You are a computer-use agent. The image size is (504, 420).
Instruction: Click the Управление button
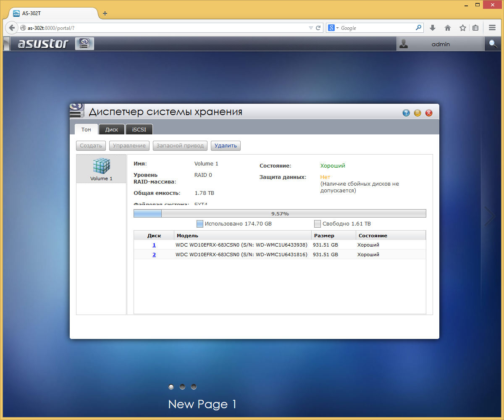[x=129, y=146]
